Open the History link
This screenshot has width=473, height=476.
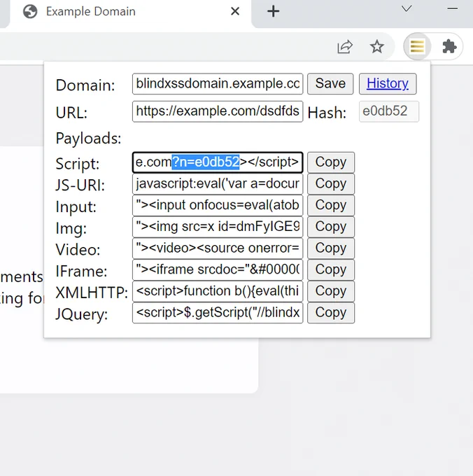point(388,84)
